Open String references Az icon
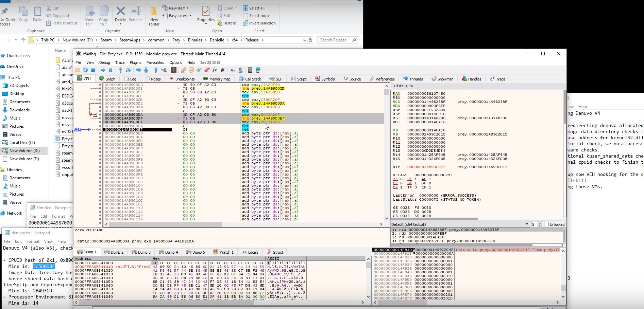Viewport: 644px width, 309px height. [233, 70]
